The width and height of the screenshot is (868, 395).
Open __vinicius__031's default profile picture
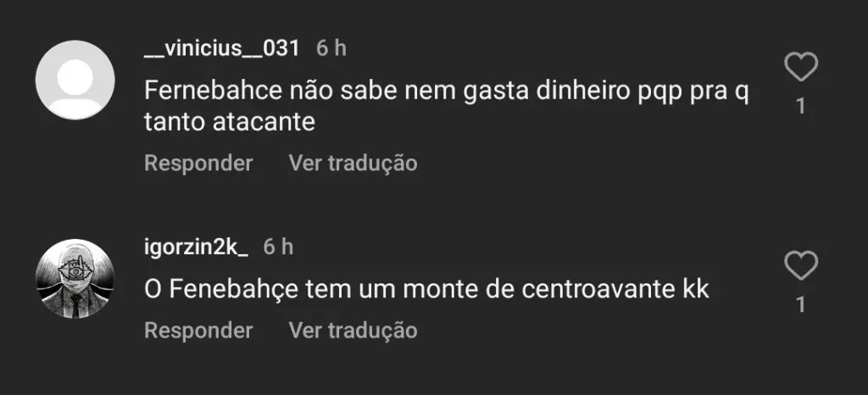coord(75,79)
